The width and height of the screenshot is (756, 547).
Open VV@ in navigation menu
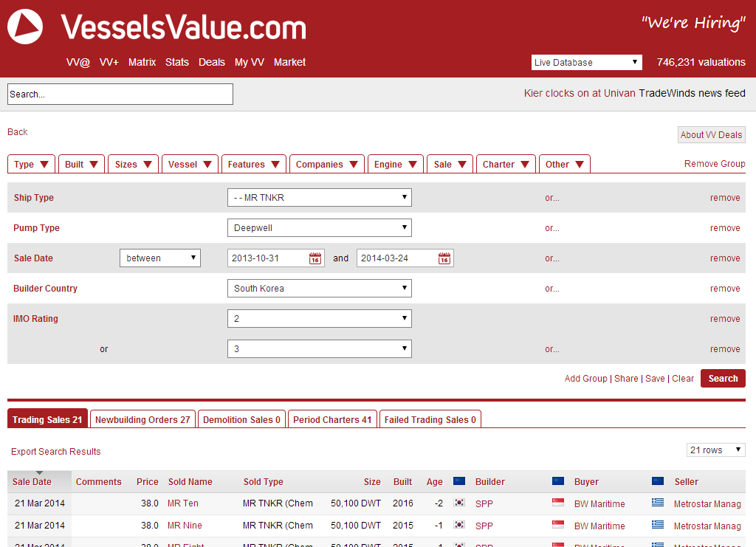point(78,62)
